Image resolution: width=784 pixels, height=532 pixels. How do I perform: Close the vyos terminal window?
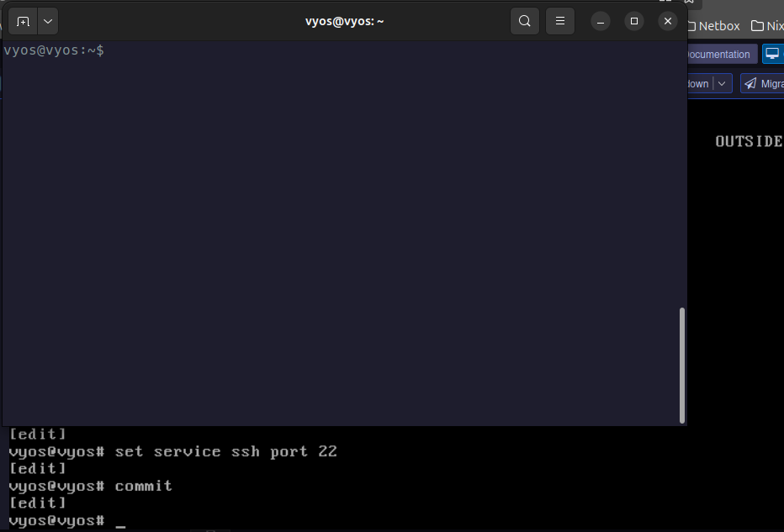(x=668, y=21)
